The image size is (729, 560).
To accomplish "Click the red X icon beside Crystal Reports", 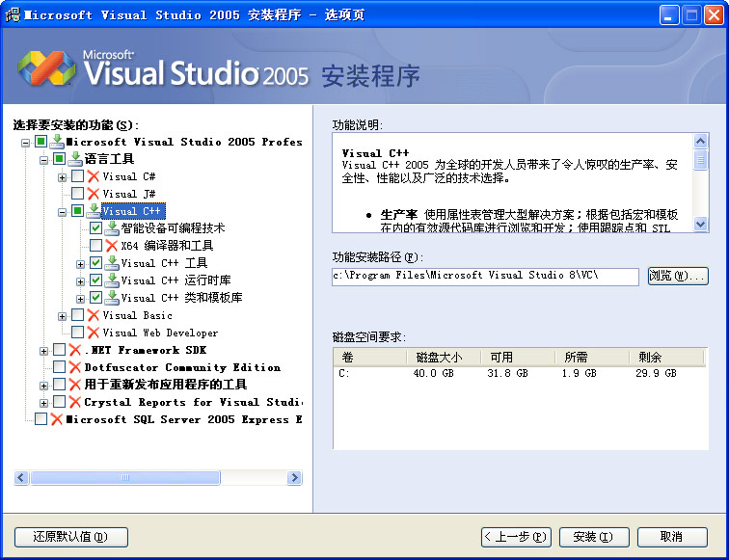I will point(75,402).
